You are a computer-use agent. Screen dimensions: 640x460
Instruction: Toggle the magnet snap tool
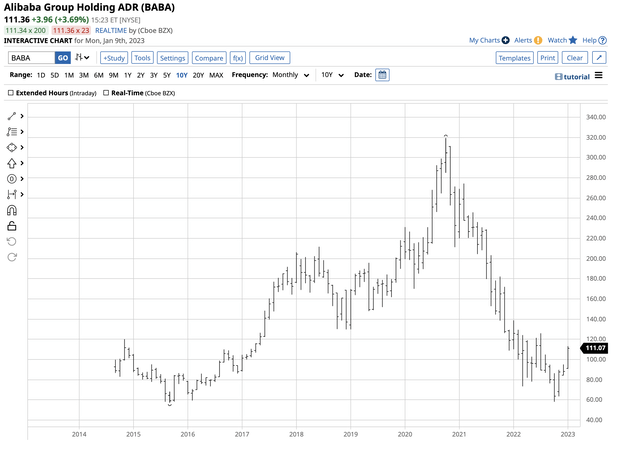[x=12, y=211]
